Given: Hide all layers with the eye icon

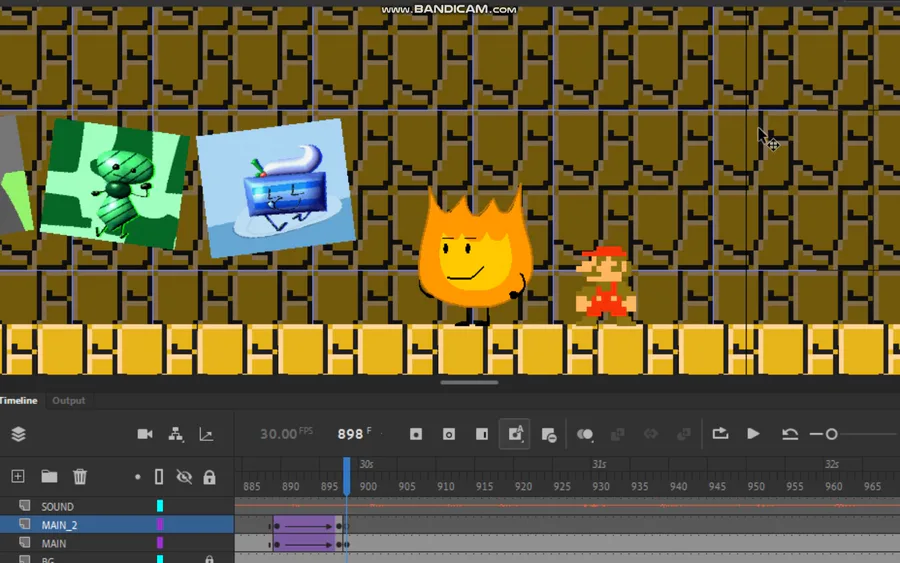Looking at the screenshot, I should coord(184,477).
